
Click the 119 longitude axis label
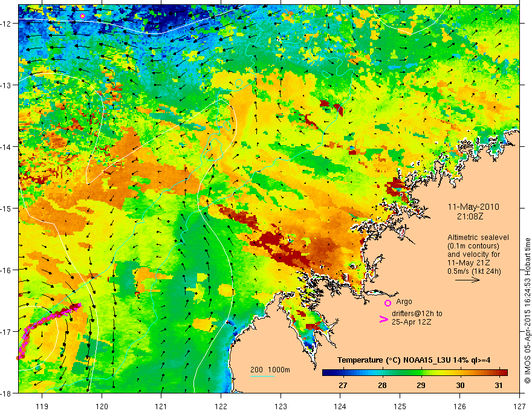(x=42, y=406)
